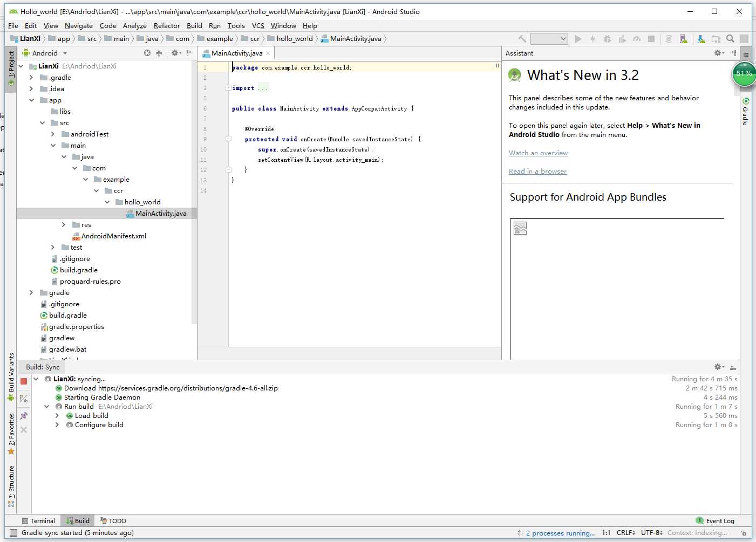The height and width of the screenshot is (542, 756).
Task: Click the CRLF line separator in status bar
Action: pyautogui.click(x=625, y=533)
